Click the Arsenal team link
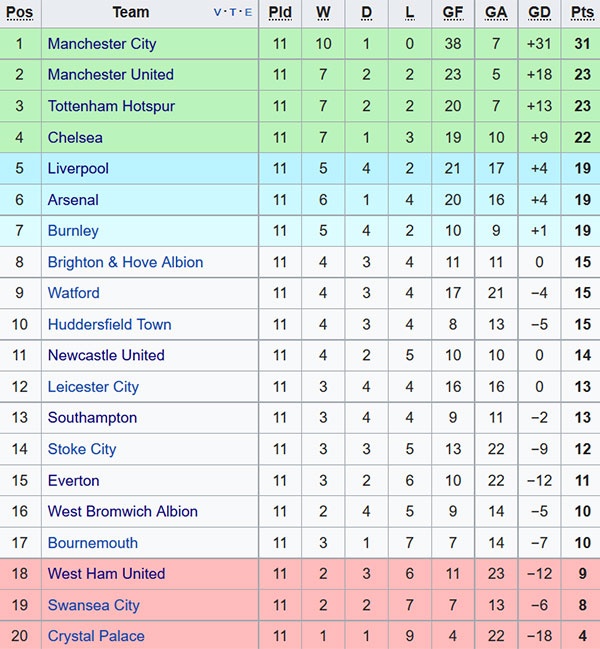 coord(73,200)
